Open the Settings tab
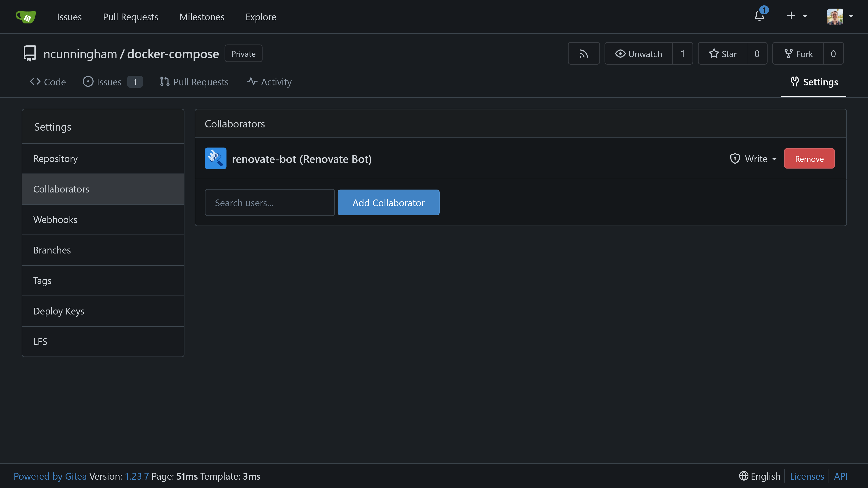This screenshot has width=868, height=488. pos(814,82)
